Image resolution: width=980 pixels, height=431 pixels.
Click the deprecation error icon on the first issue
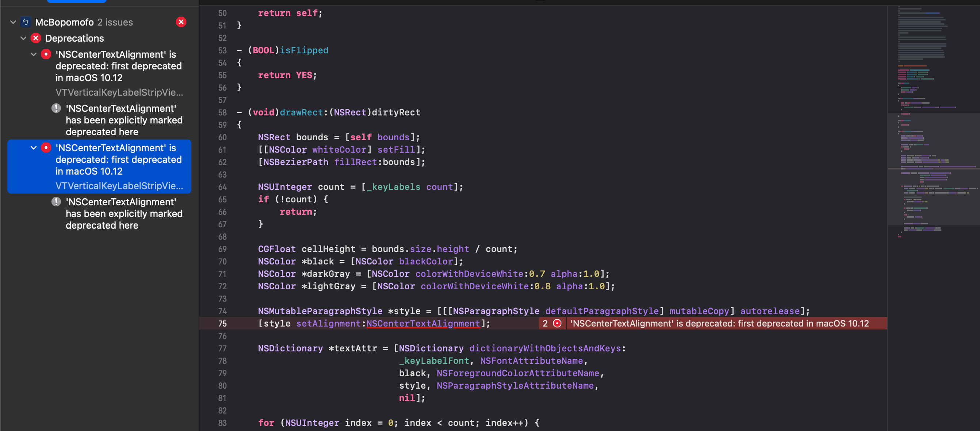[46, 54]
